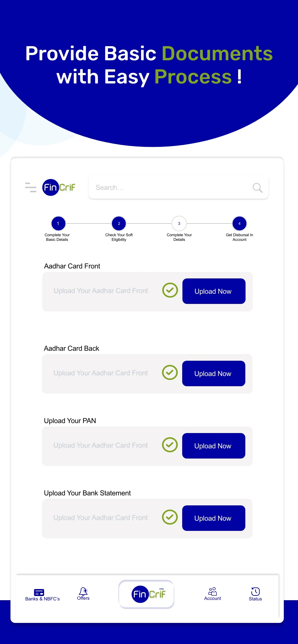The height and width of the screenshot is (644, 298).
Task: Click the Upload Your PAN button
Action: coord(214,446)
